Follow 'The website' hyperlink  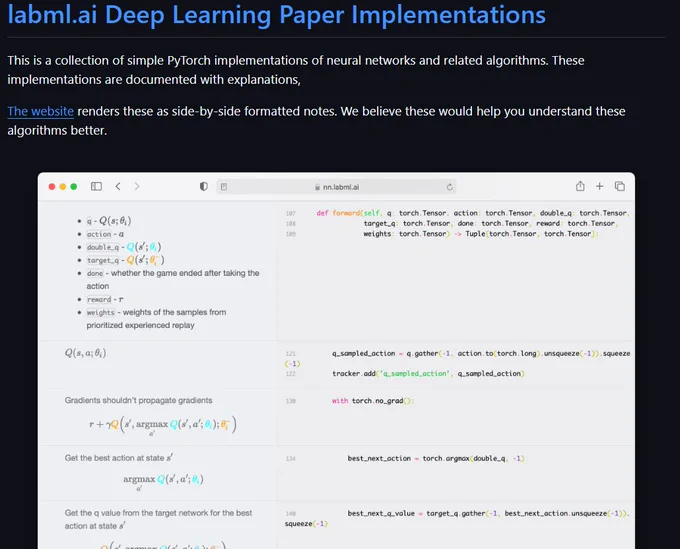pos(40,111)
